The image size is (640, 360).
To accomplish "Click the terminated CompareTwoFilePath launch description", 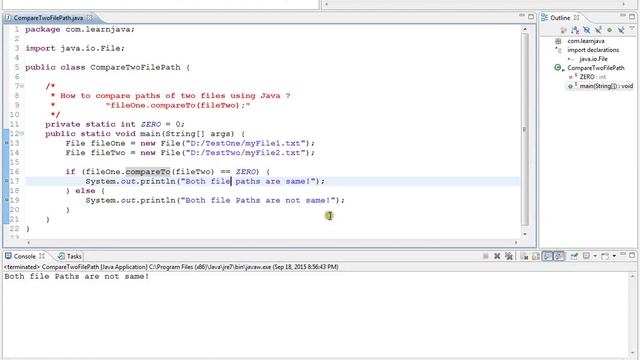I will pos(171,267).
